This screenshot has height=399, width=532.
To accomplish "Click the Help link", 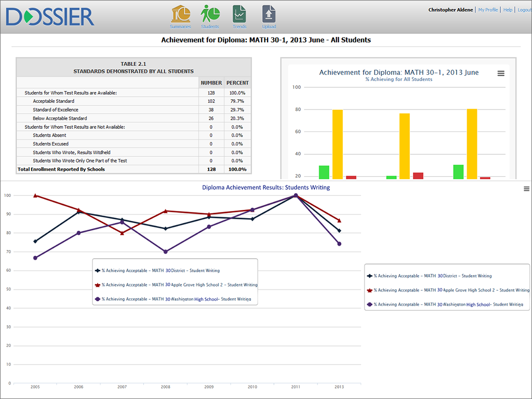I will tap(508, 10).
